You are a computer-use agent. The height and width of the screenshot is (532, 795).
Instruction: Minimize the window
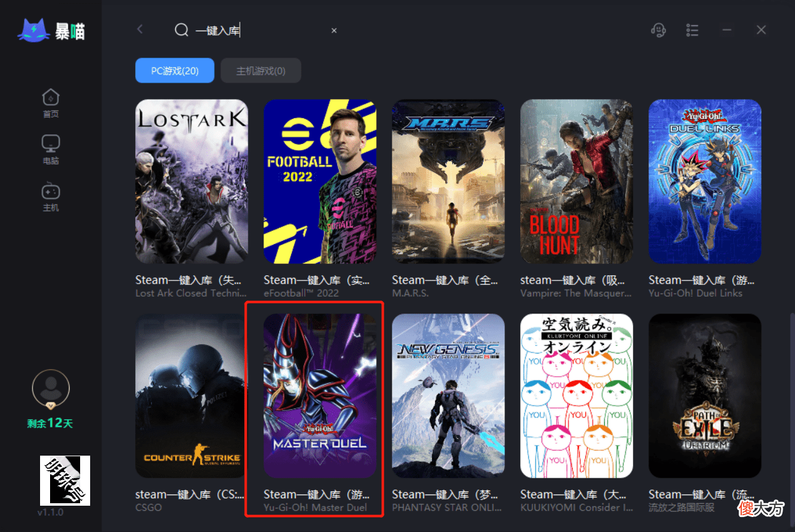point(726,30)
